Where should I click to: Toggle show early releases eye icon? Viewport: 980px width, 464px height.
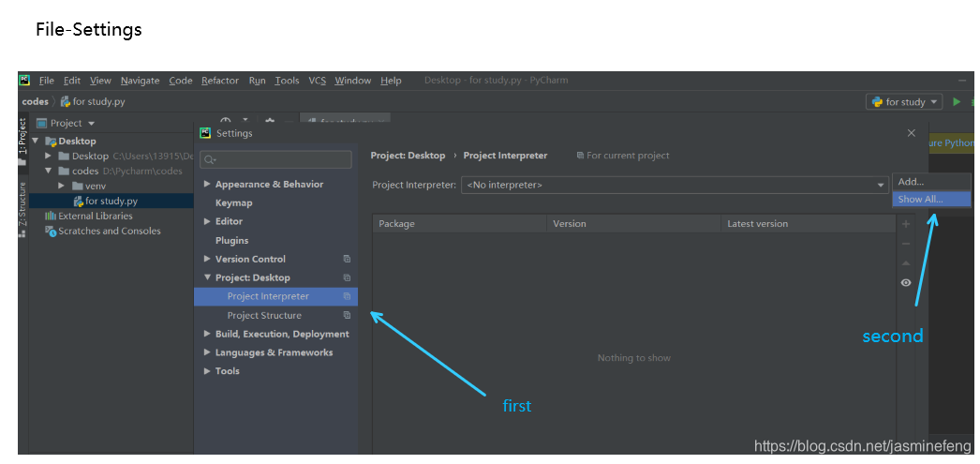906,283
